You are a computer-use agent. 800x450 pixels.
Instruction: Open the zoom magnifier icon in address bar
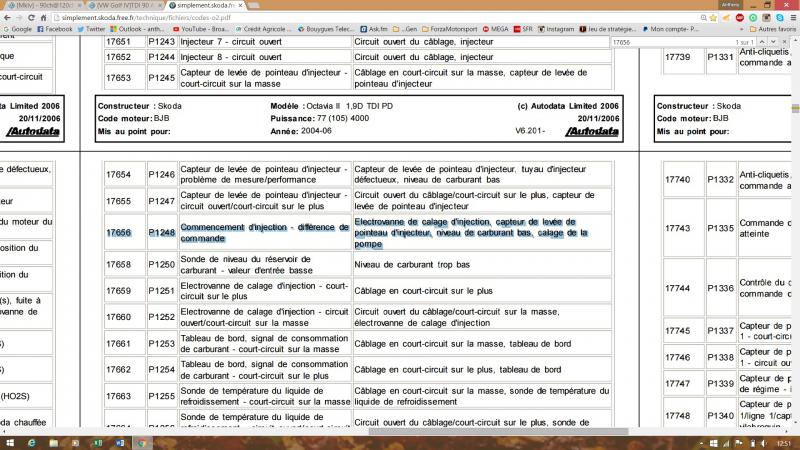(x=704, y=17)
